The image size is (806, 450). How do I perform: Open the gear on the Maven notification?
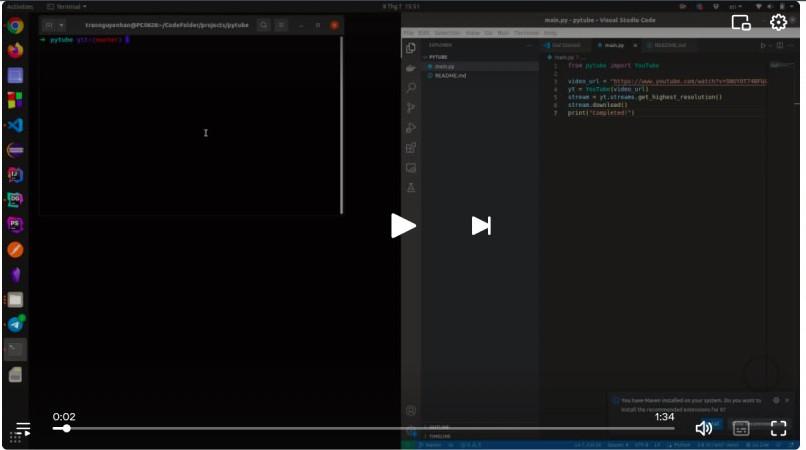pyautogui.click(x=776, y=400)
